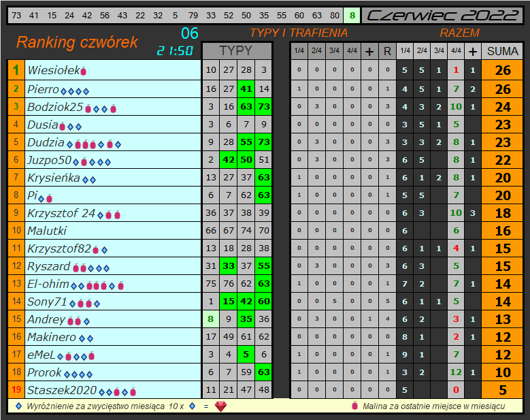Image resolution: width=530 pixels, height=420 pixels.
Task: Click SUMA value 10 for Prorok
Action: tap(502, 372)
